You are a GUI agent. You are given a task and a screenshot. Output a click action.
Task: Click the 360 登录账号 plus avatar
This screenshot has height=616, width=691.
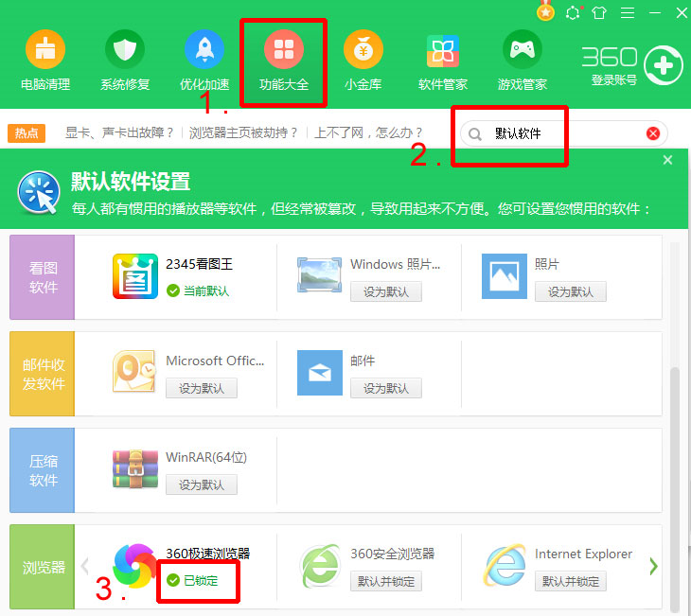pyautogui.click(x=664, y=65)
